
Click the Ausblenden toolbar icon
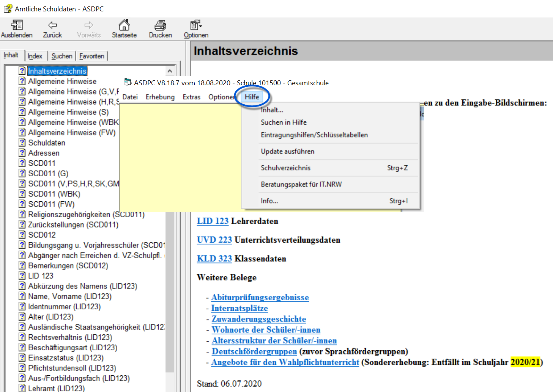pyautogui.click(x=17, y=25)
